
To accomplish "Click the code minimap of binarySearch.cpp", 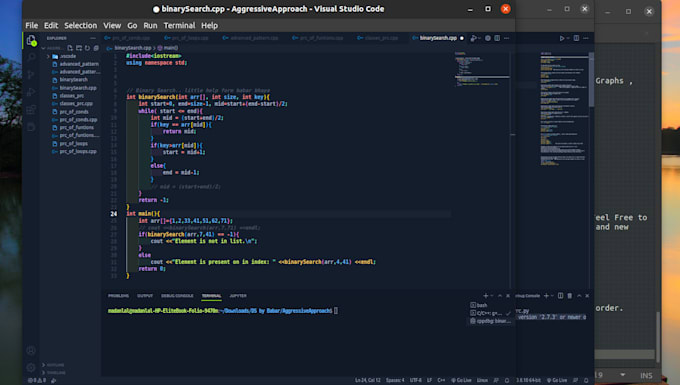I will tap(482, 69).
